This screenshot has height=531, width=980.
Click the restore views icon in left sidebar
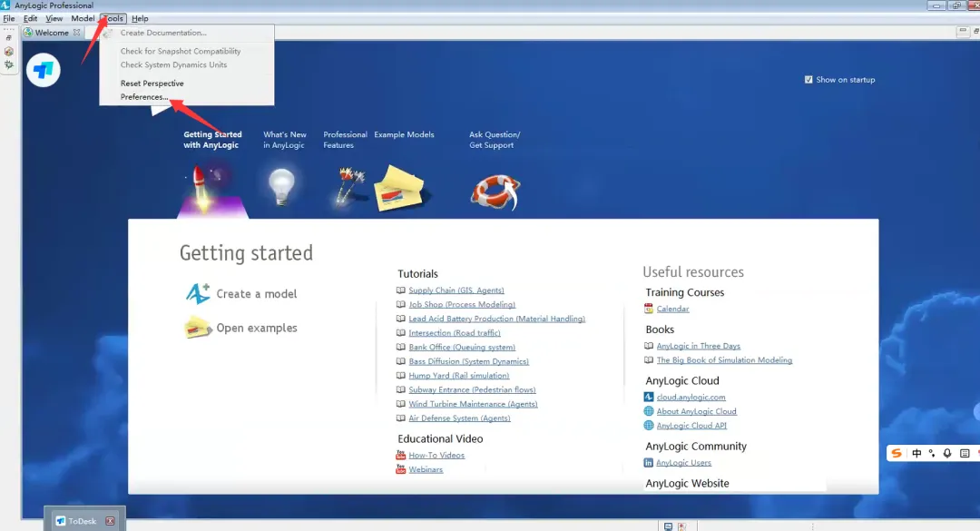(x=9, y=38)
